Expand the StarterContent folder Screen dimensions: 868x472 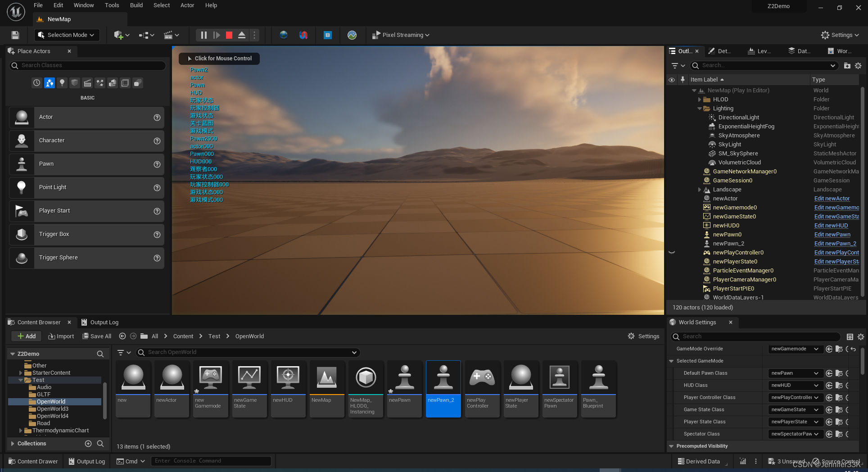(21, 373)
